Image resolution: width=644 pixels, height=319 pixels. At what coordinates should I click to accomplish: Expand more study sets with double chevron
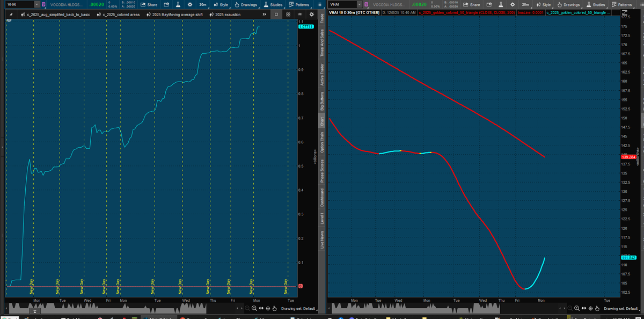[264, 15]
